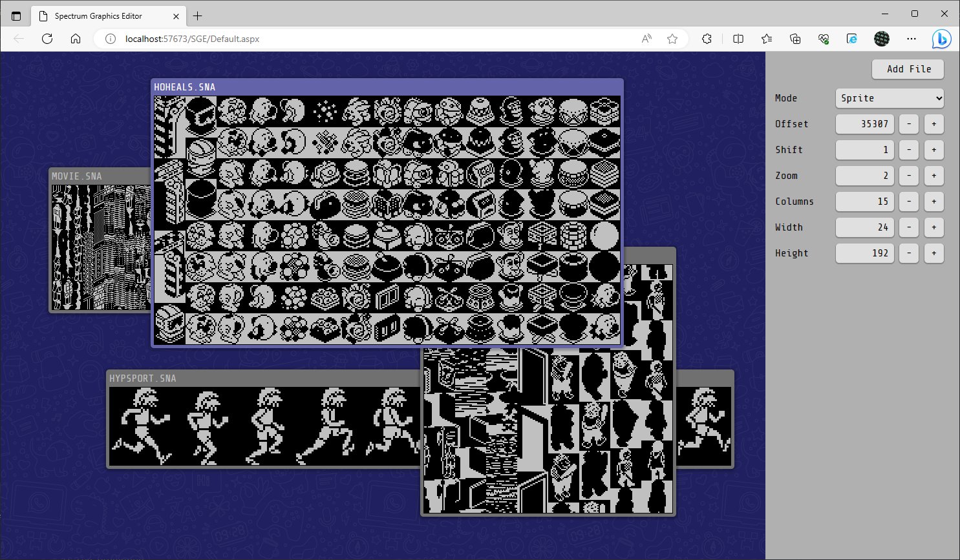Click the MOVIE.SNA sprite image
The image size is (960, 560).
coord(101,247)
